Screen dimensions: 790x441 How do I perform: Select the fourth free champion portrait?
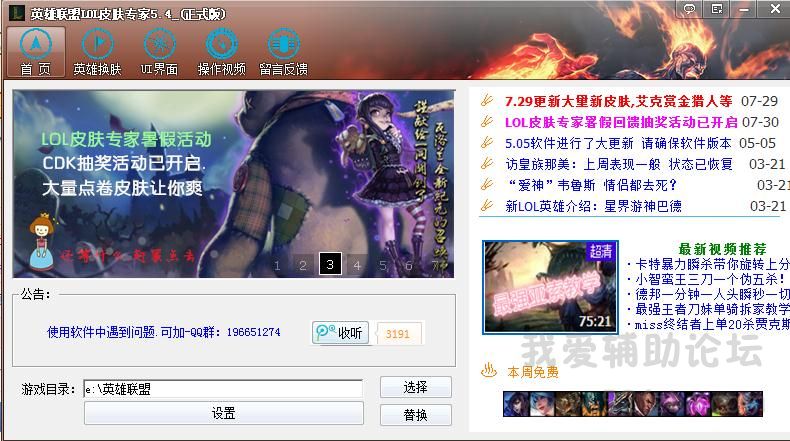point(594,404)
